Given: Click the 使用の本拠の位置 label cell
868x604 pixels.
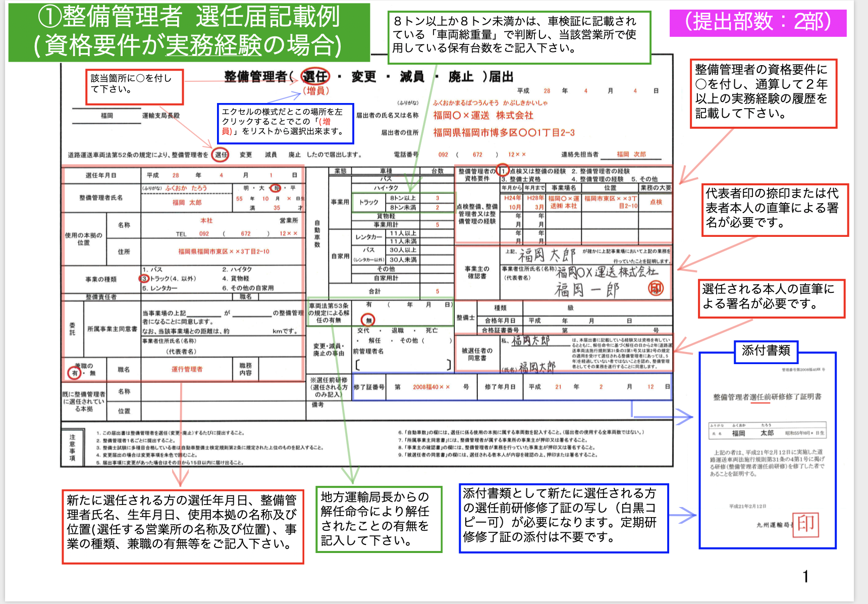Looking at the screenshot, I should click(84, 239).
